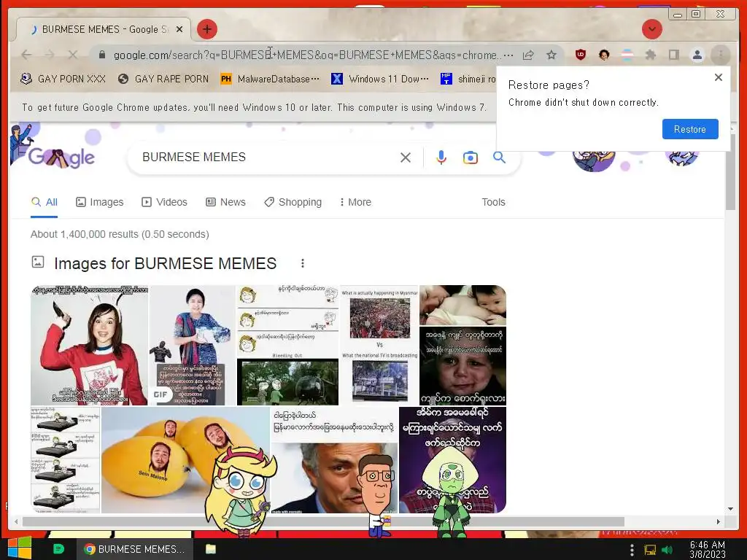
Task: Select BURMESE MEMES Chrome taskbar button
Action: [135, 549]
